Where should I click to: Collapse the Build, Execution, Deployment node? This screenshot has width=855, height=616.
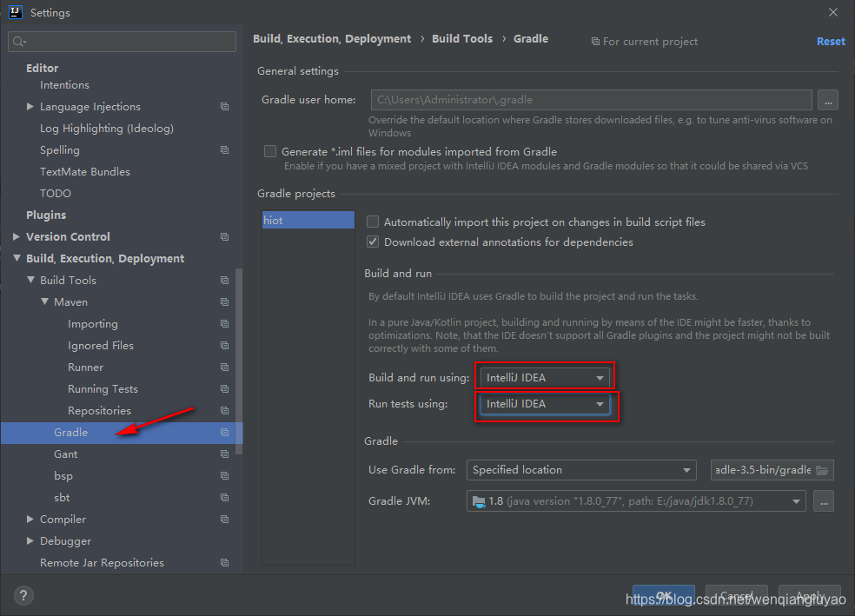tap(17, 258)
